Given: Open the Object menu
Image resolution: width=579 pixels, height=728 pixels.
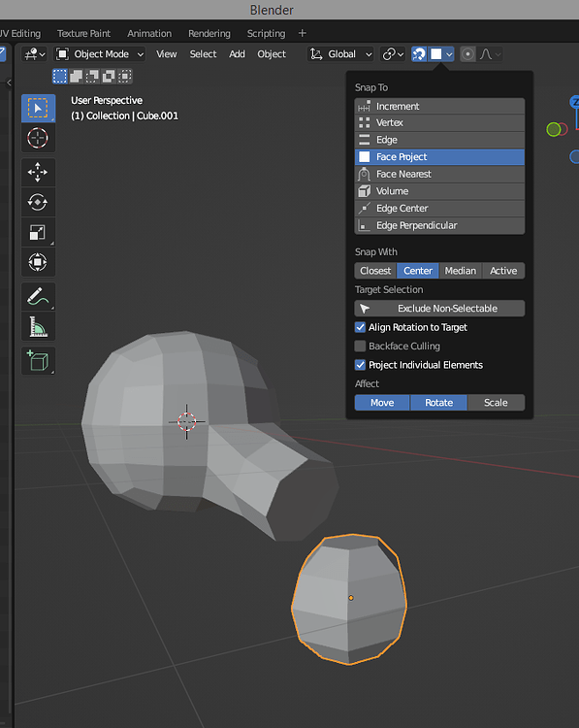Looking at the screenshot, I should point(272,54).
